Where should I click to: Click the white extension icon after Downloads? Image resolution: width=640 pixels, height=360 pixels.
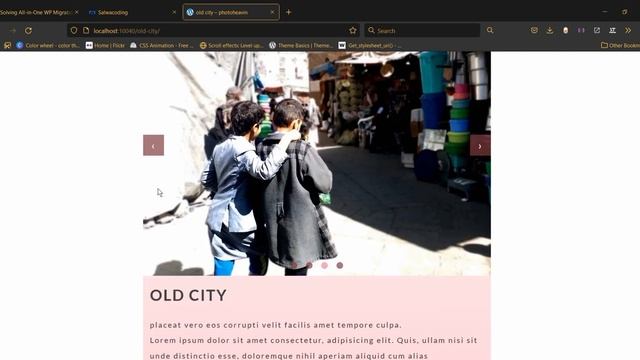coord(565,31)
